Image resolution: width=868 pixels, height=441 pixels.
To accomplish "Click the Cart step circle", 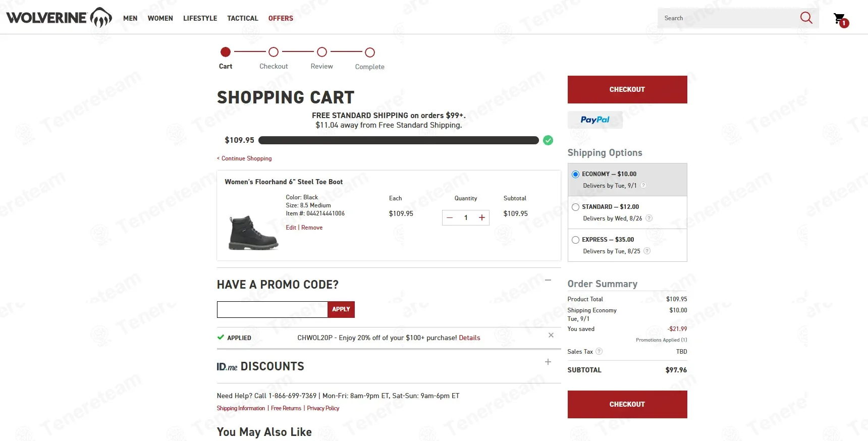I will coord(226,52).
